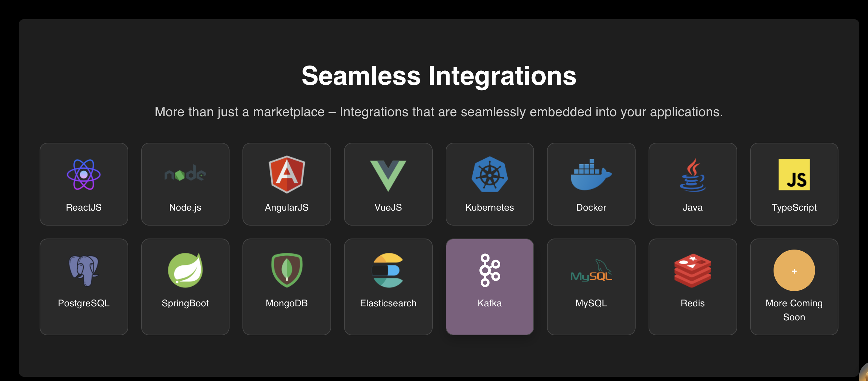The image size is (868, 381).
Task: Select the Java coffee cup icon
Action: pos(692,175)
